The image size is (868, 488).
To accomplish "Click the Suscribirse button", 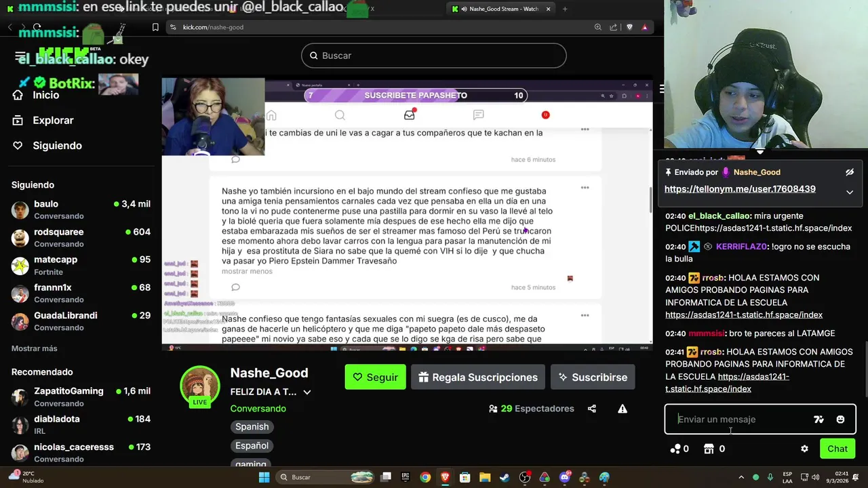I will point(593,377).
